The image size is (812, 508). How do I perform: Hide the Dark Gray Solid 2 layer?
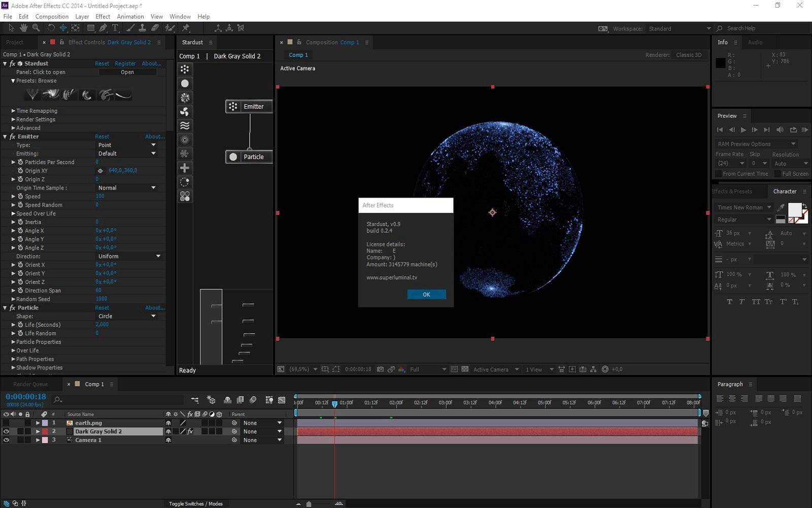[x=6, y=431]
